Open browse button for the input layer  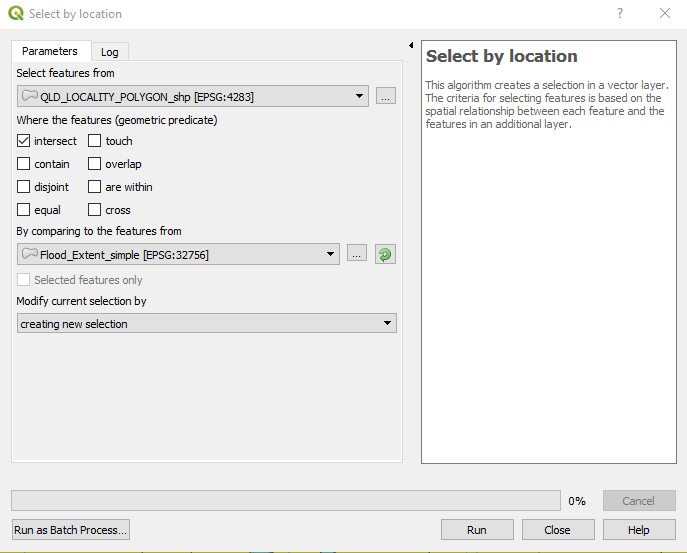387,96
